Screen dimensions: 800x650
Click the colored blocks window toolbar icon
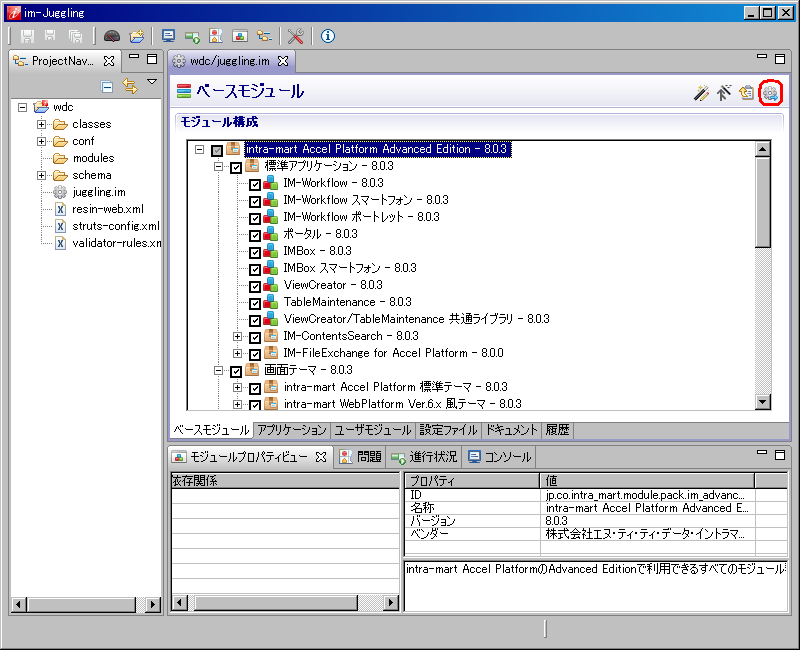point(240,36)
